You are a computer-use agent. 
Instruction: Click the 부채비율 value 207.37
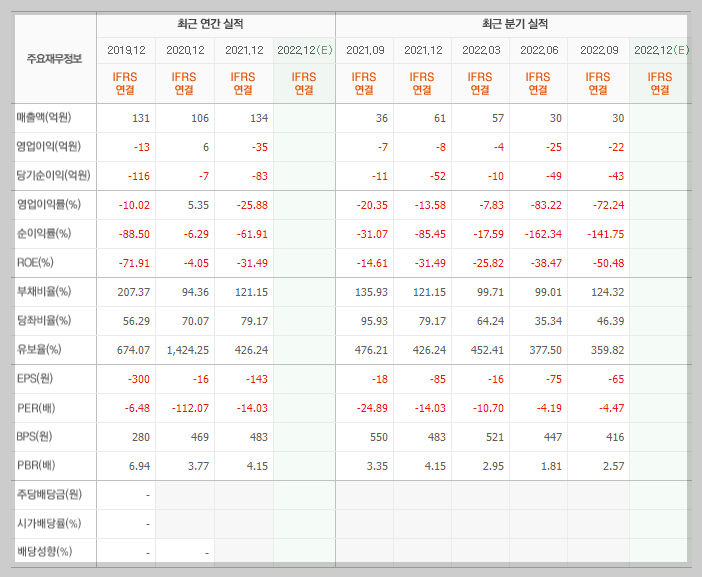pos(134,292)
